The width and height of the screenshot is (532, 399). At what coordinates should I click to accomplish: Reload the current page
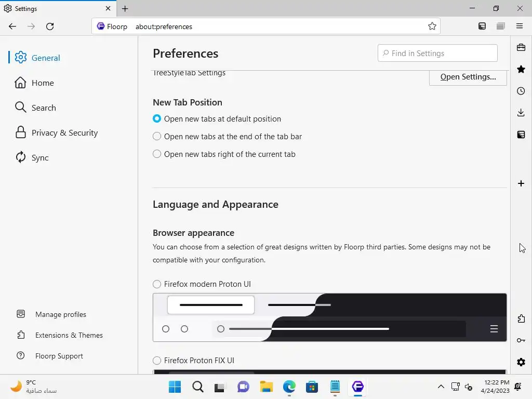50,26
